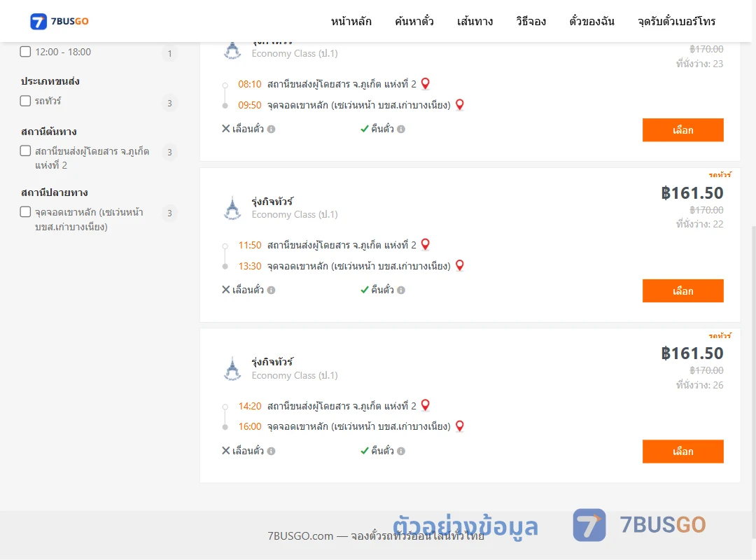Click map pin for 16:00 arrival stop
Image resolution: width=756 pixels, height=560 pixels.
pos(460,426)
